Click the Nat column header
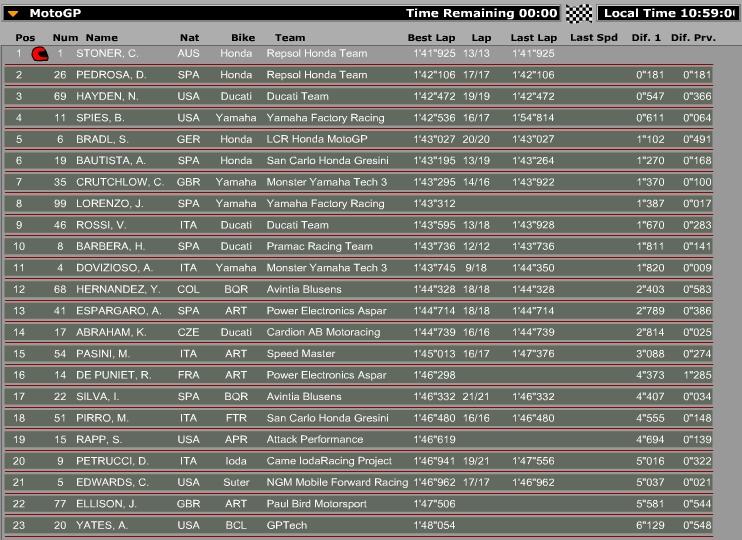Screen dimensions: 742x540 pyautogui.click(x=189, y=38)
